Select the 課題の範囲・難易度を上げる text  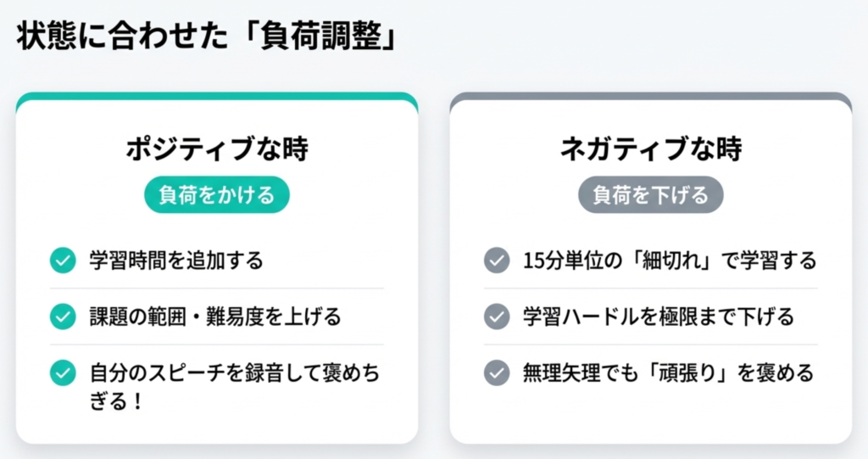tap(215, 316)
